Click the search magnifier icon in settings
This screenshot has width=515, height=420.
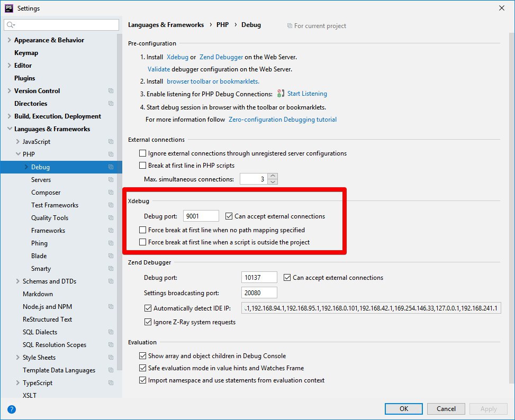[11, 25]
